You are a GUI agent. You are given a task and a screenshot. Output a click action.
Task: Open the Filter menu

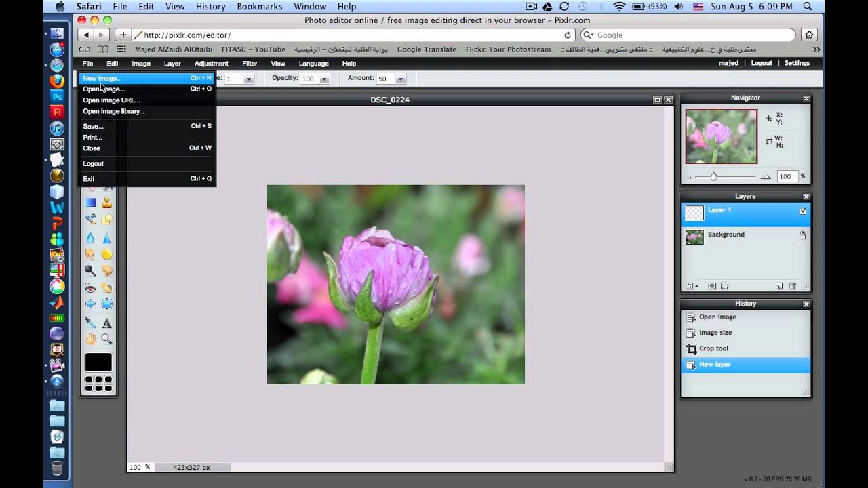[x=250, y=64]
